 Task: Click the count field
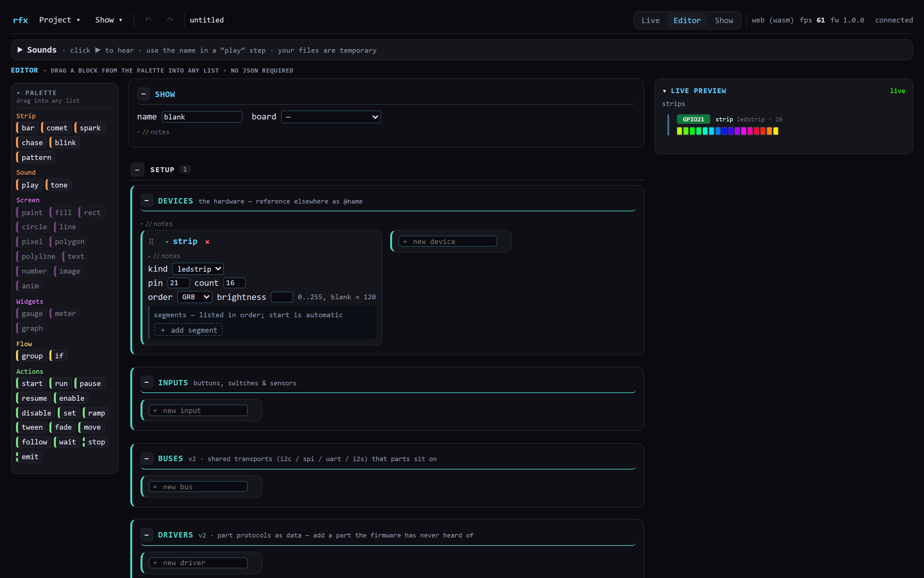[x=234, y=283]
